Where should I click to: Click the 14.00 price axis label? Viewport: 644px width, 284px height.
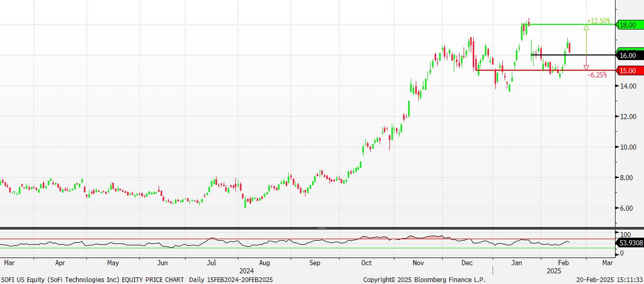pos(627,86)
